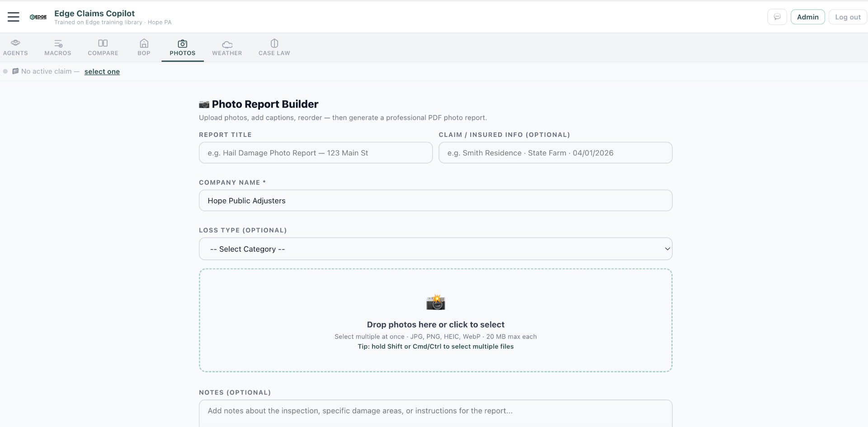Click the gray claim status dot

[5, 71]
